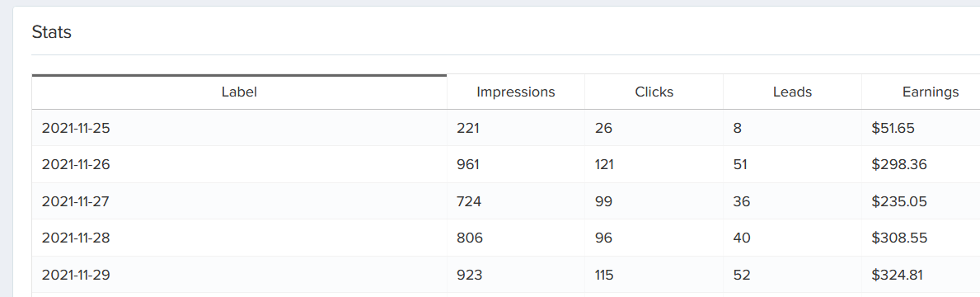This screenshot has width=980, height=297.
Task: Click leads value 36
Action: (x=742, y=201)
